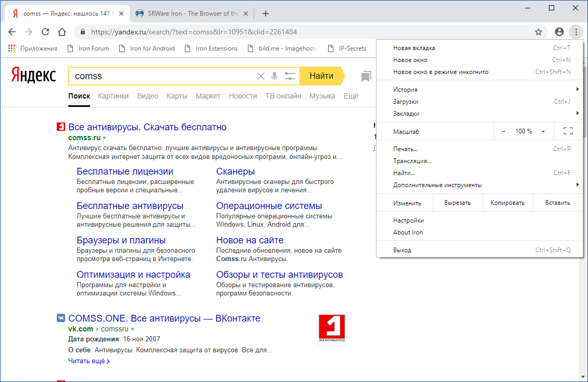The height and width of the screenshot is (382, 588).
Task: Click the yellow Найти search button
Action: [x=322, y=76]
